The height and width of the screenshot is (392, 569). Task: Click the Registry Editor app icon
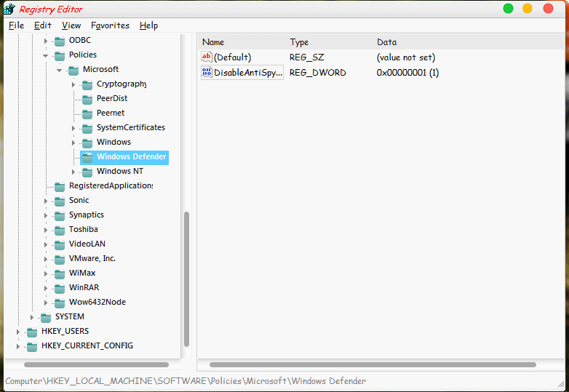pos(9,9)
